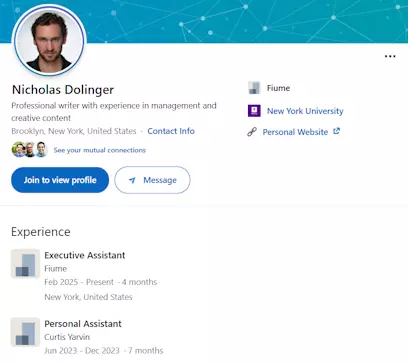Image resolution: width=408 pixels, height=363 pixels.
Task: Click the Join to view profile button
Action: 60,180
